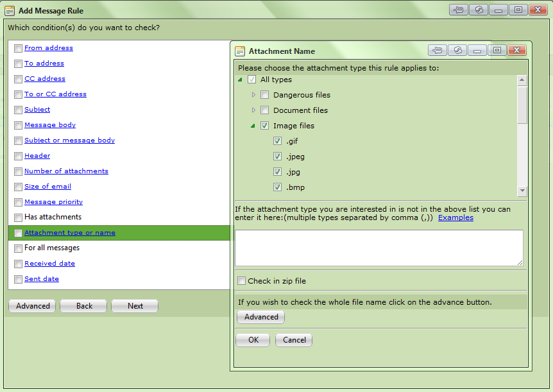Viewport: 553px width, 392px height.
Task: Click the attachment list scroll up arrow
Action: click(x=522, y=80)
